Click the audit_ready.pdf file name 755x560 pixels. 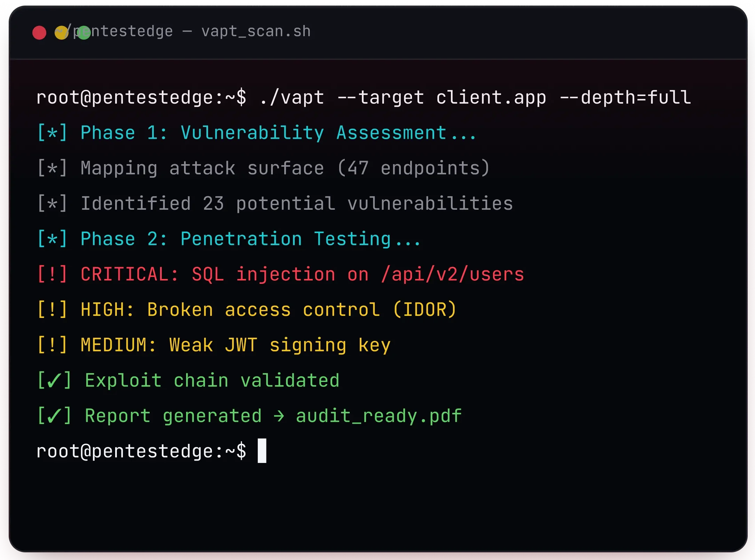point(379,416)
